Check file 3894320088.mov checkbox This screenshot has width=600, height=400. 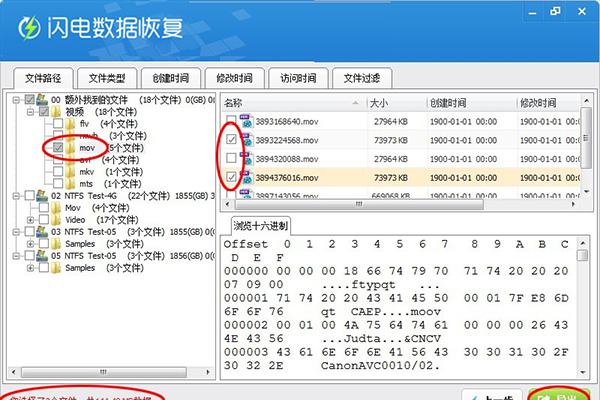tap(231, 158)
